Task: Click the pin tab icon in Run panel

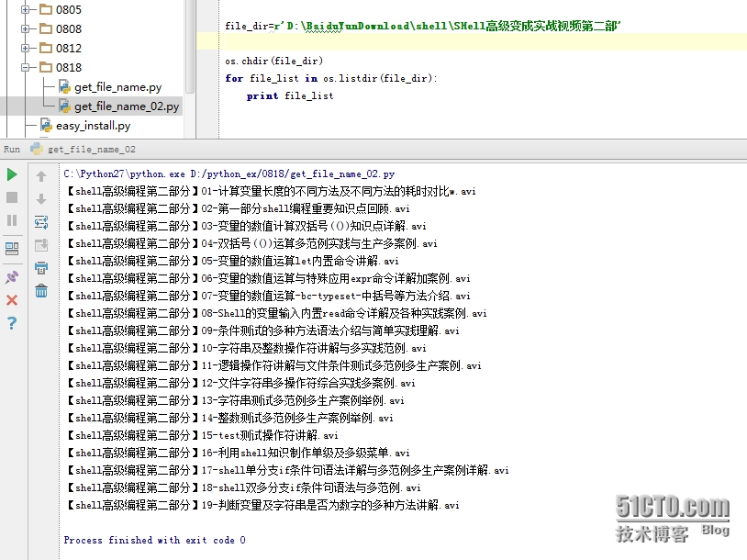Action: pos(12,277)
